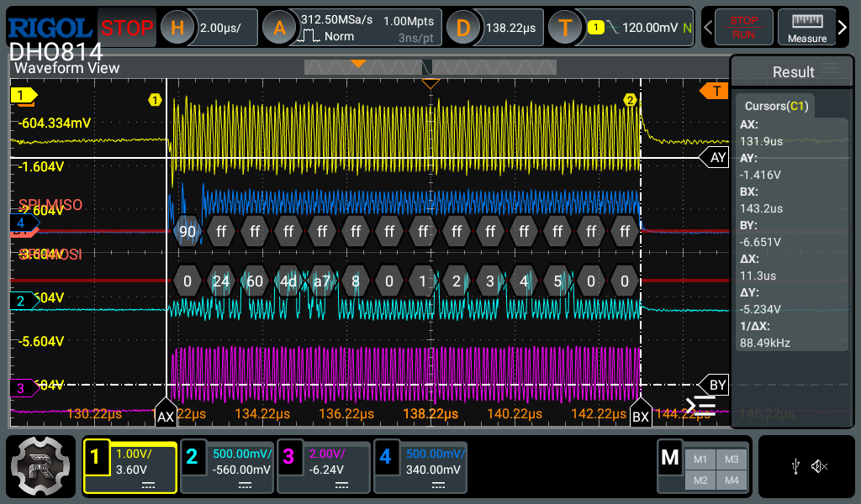Click the 1/ΔX value 88.49kHz
Viewport: 861px width, 504px height.
(x=765, y=343)
